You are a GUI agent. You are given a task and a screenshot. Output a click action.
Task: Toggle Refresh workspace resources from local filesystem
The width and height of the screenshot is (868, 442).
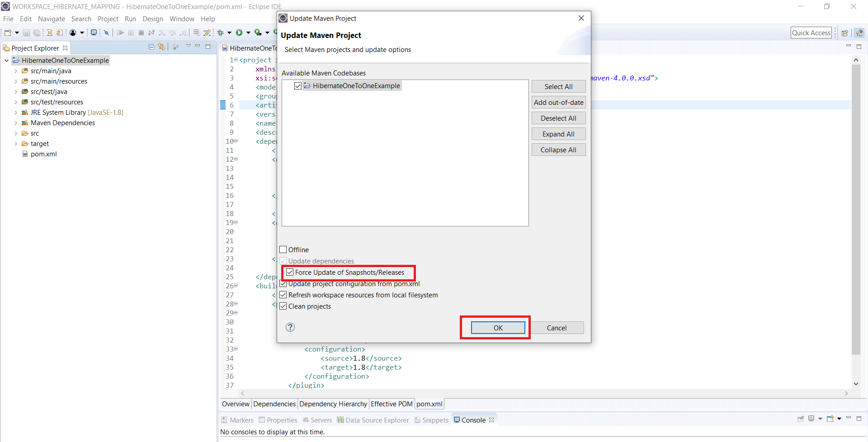point(283,295)
